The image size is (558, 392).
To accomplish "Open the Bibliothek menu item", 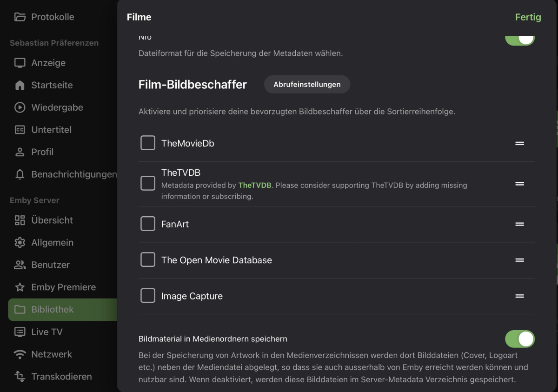I will 62,310.
